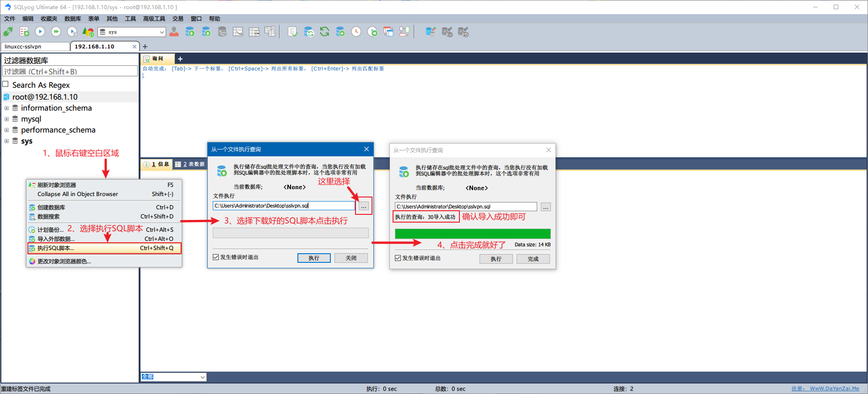The image size is (868, 394).
Task: Choose 创建数据库 from context menu
Action: click(x=105, y=208)
